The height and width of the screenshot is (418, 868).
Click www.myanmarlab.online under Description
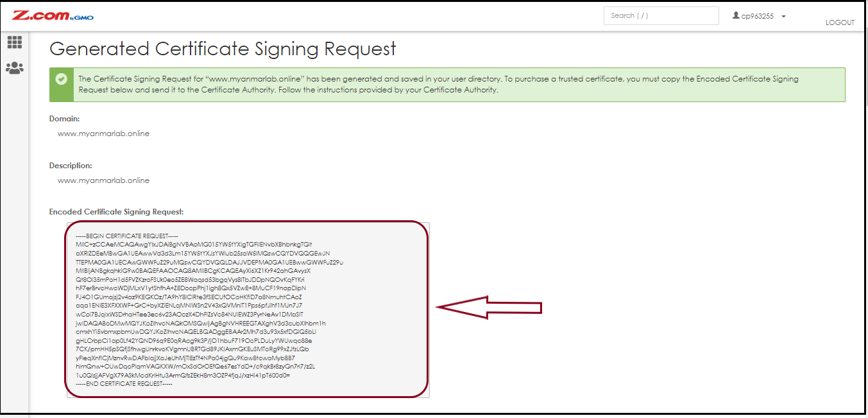(x=103, y=180)
